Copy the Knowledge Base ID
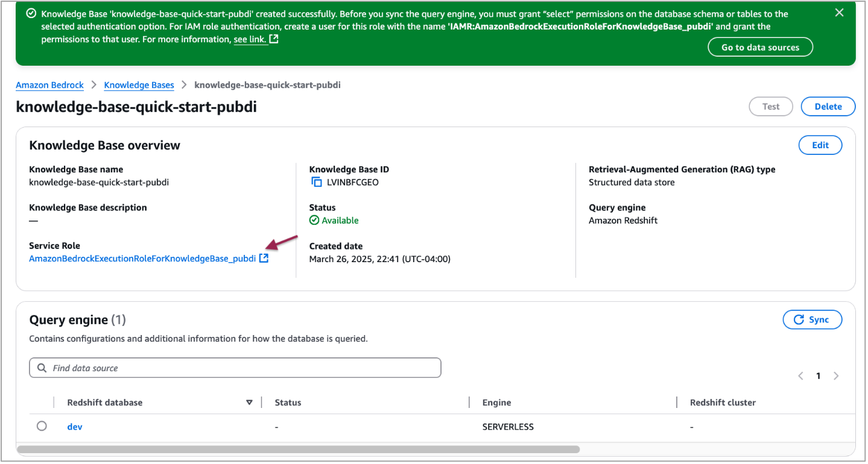 316,182
